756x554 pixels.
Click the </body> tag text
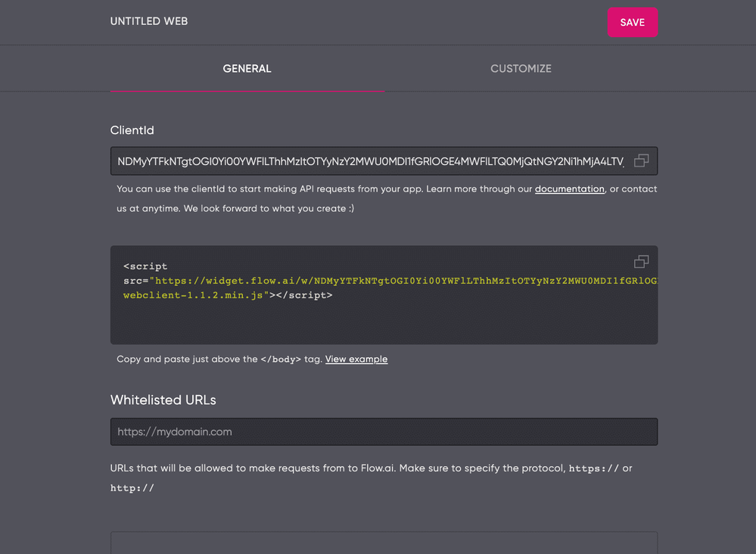281,359
